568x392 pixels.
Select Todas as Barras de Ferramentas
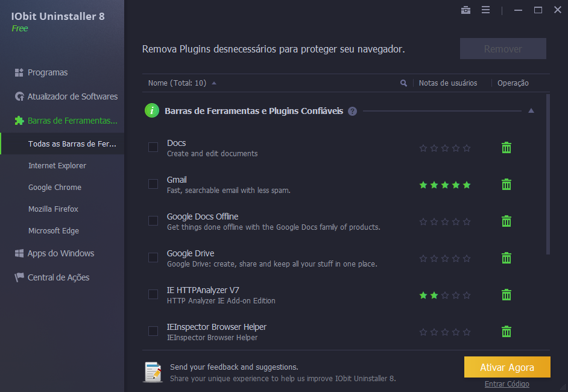coord(62,144)
